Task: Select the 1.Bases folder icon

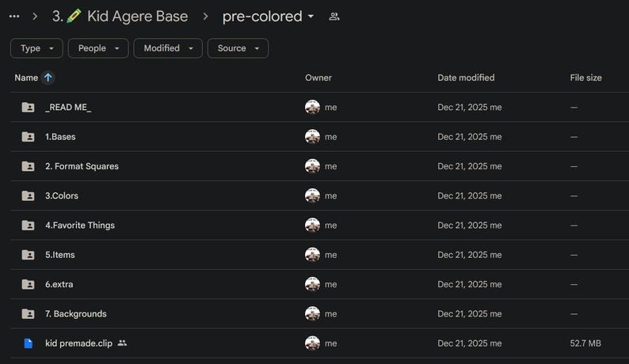Action: [28, 137]
